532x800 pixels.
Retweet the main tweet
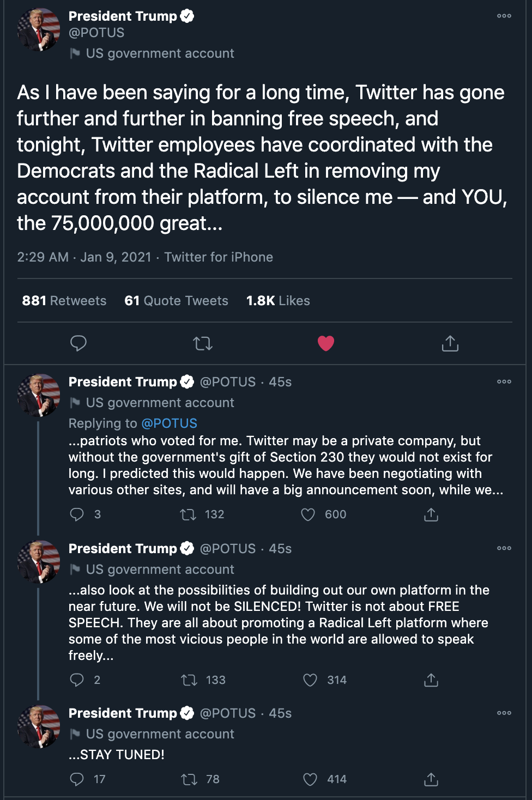[x=203, y=343]
